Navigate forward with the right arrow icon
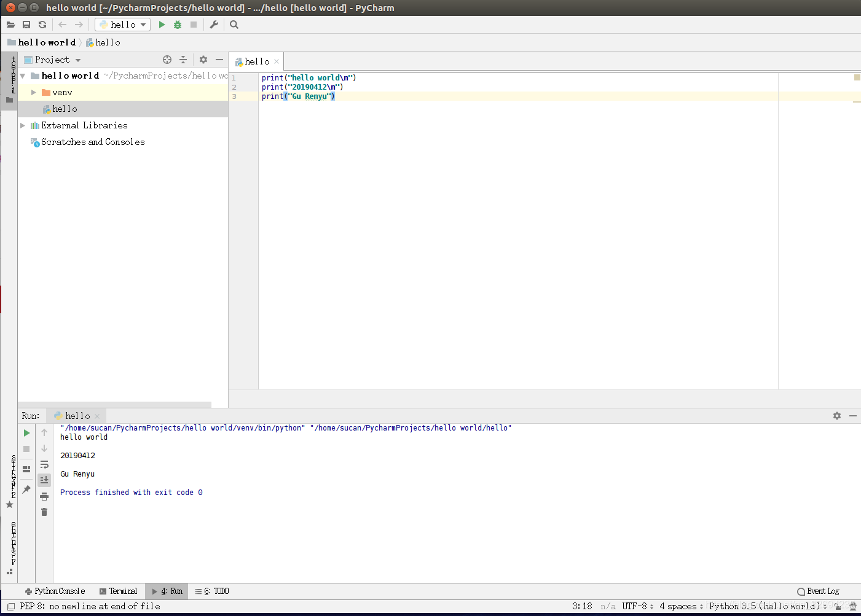The height and width of the screenshot is (616, 861). tap(79, 25)
